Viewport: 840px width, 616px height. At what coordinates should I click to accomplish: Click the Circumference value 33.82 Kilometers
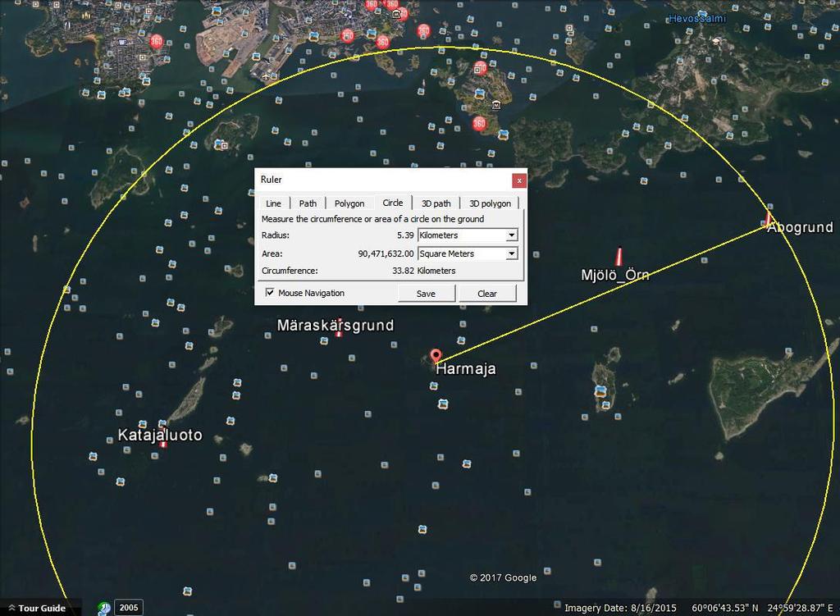[x=424, y=271]
